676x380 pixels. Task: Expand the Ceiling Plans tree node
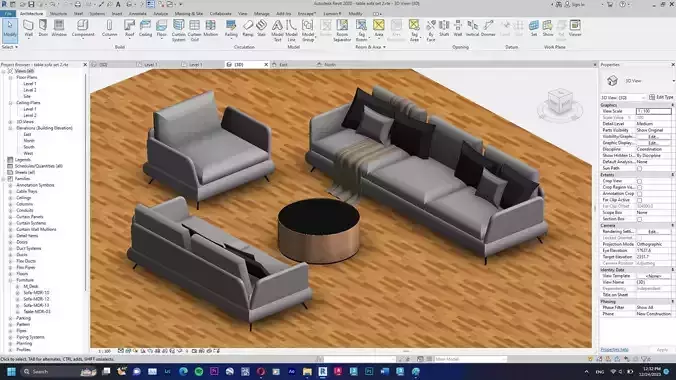pos(10,103)
